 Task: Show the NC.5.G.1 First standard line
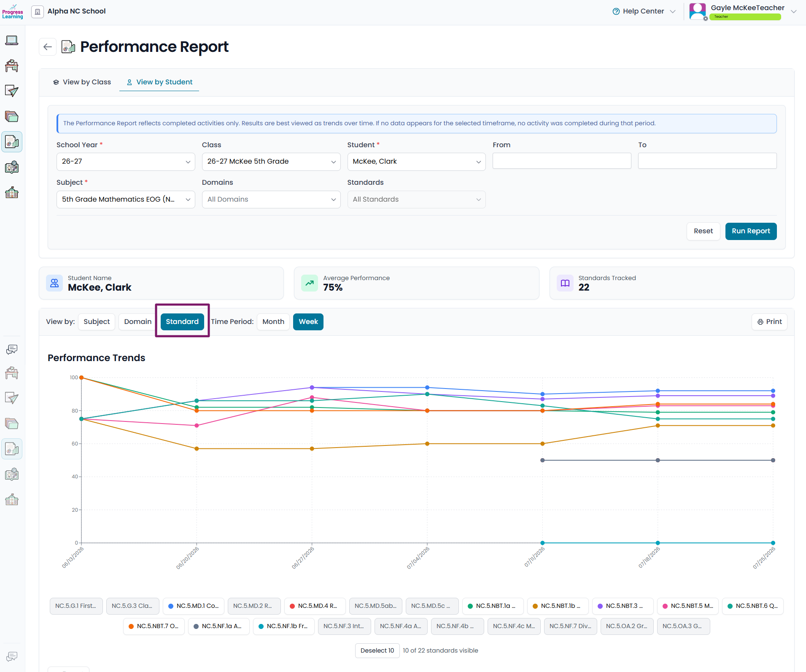point(76,606)
